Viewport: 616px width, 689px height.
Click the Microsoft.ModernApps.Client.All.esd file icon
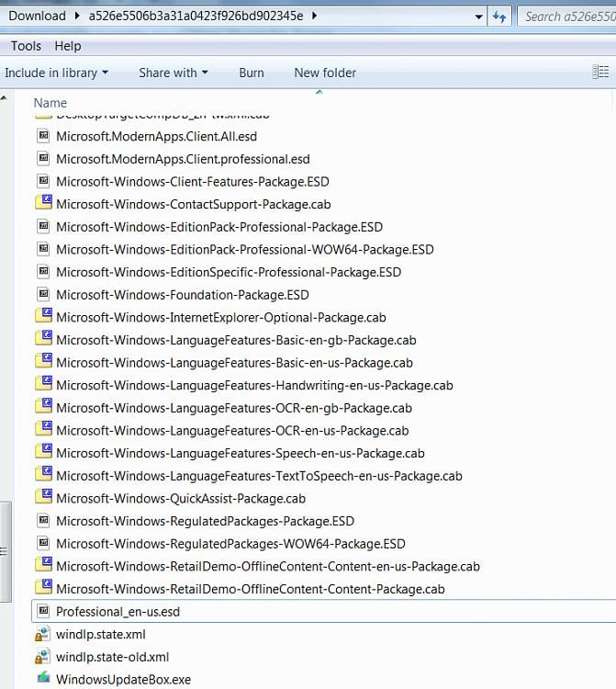click(43, 136)
